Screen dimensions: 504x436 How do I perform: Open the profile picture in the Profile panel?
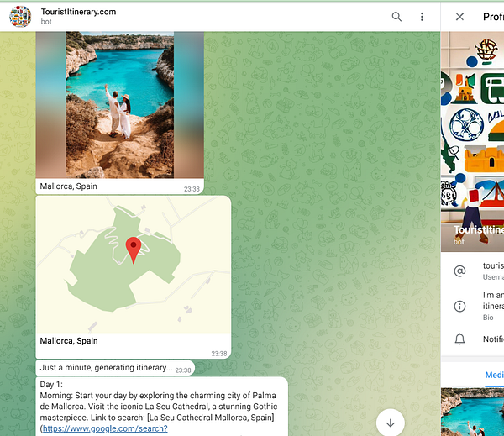pos(472,141)
